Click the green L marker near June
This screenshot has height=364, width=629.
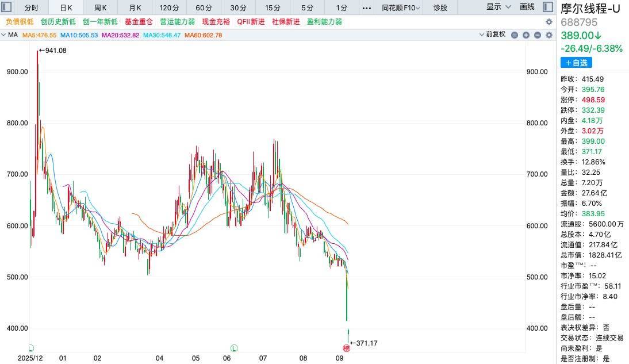(234, 348)
